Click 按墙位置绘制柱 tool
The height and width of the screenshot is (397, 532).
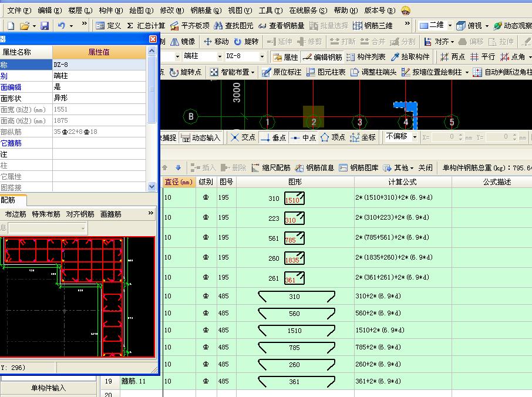pos(432,72)
